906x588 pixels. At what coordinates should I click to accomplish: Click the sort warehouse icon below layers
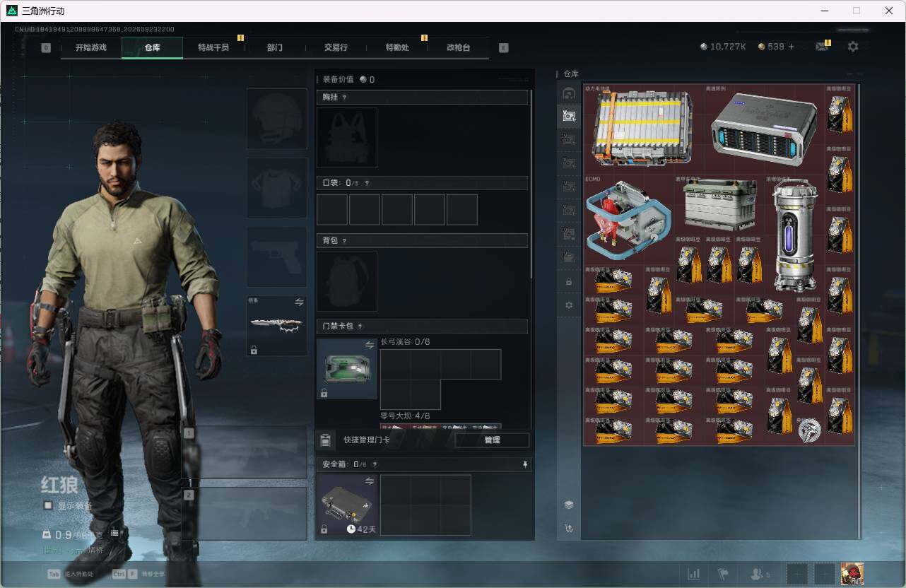click(x=569, y=528)
